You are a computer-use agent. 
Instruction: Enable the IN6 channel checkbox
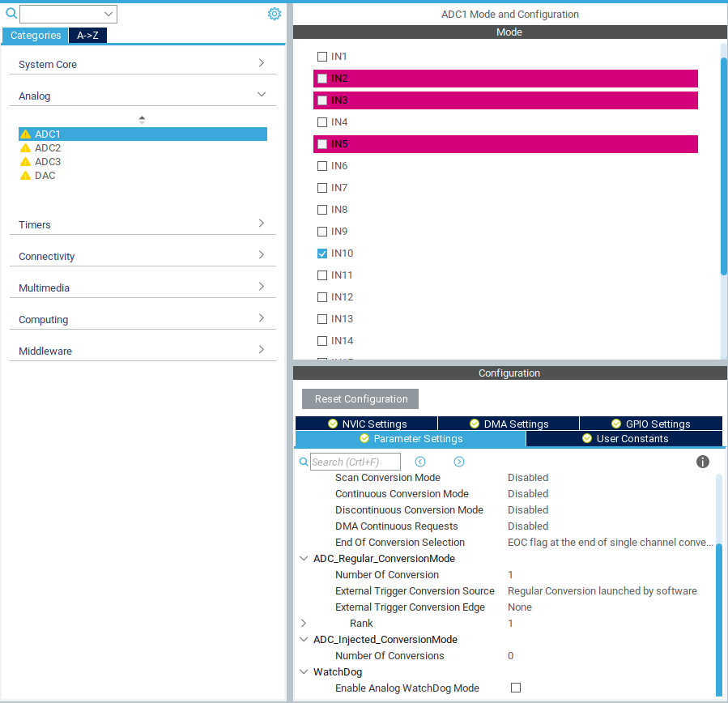pyautogui.click(x=322, y=166)
